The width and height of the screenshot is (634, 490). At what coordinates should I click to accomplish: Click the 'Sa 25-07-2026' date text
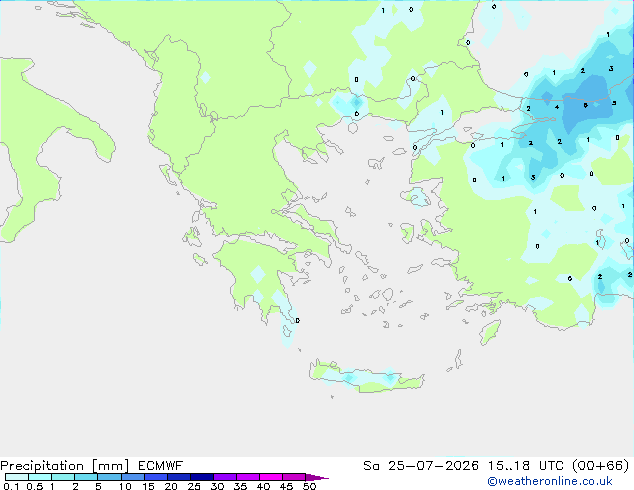coord(421,466)
